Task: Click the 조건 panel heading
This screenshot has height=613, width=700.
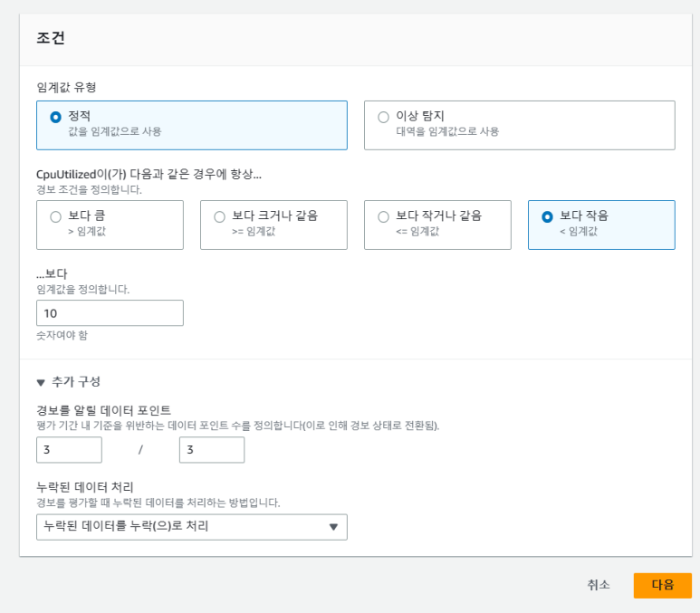Action: [51, 38]
